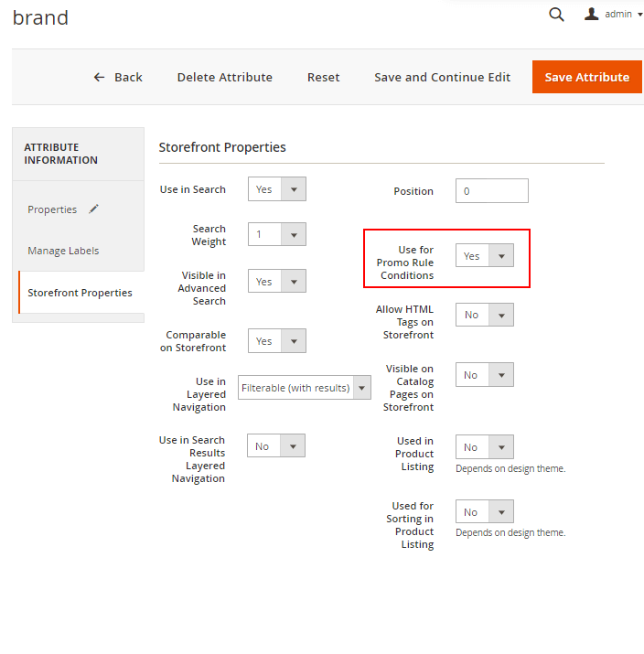Open Used in Product Listing dropdown

[x=484, y=447]
